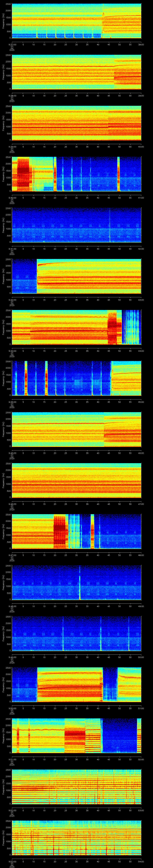Click the 47:00 end time label
The image size is (153, 868).
coord(141,504)
